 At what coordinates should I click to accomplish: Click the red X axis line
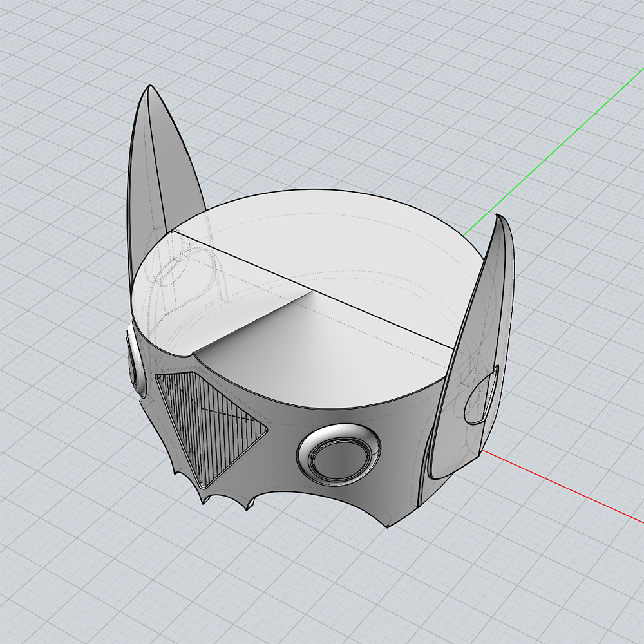pos(563,487)
